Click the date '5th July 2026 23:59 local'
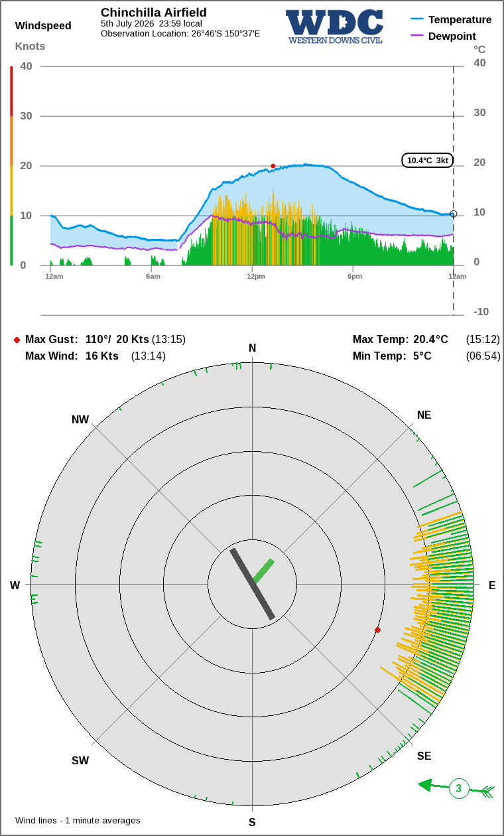Image resolution: width=504 pixels, height=836 pixels. [x=151, y=23]
